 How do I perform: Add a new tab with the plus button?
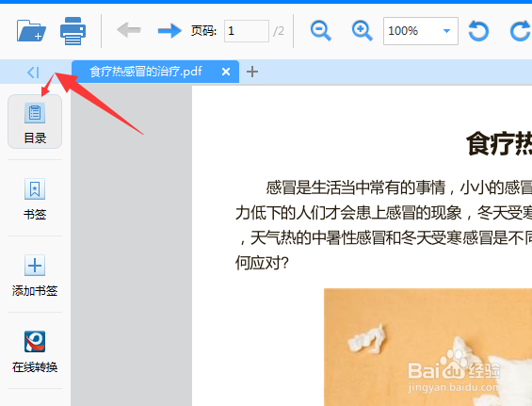pyautogui.click(x=252, y=72)
